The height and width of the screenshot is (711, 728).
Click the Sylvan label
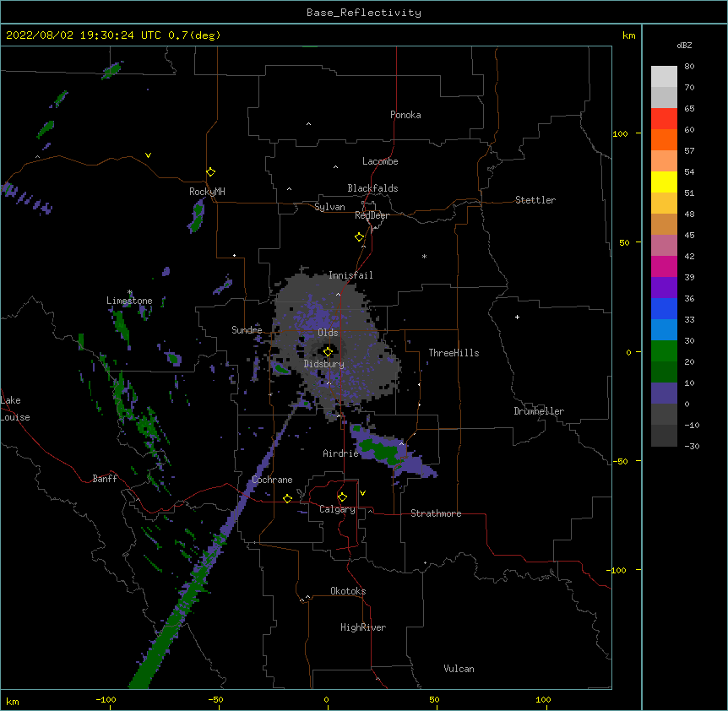tap(329, 207)
